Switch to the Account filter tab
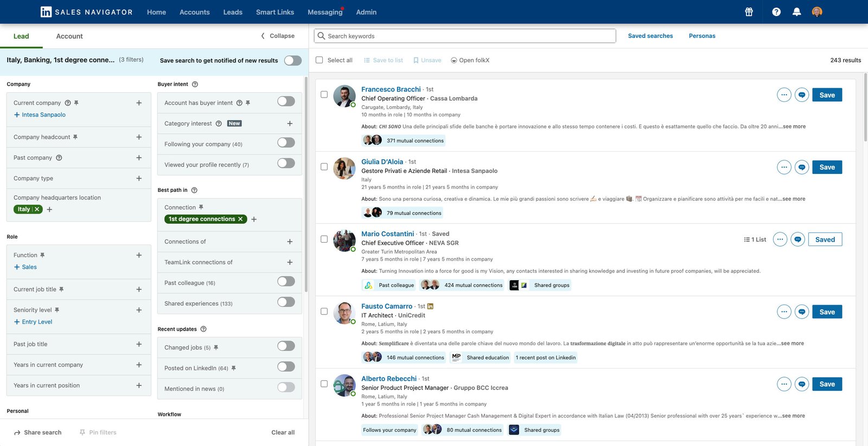 point(69,36)
